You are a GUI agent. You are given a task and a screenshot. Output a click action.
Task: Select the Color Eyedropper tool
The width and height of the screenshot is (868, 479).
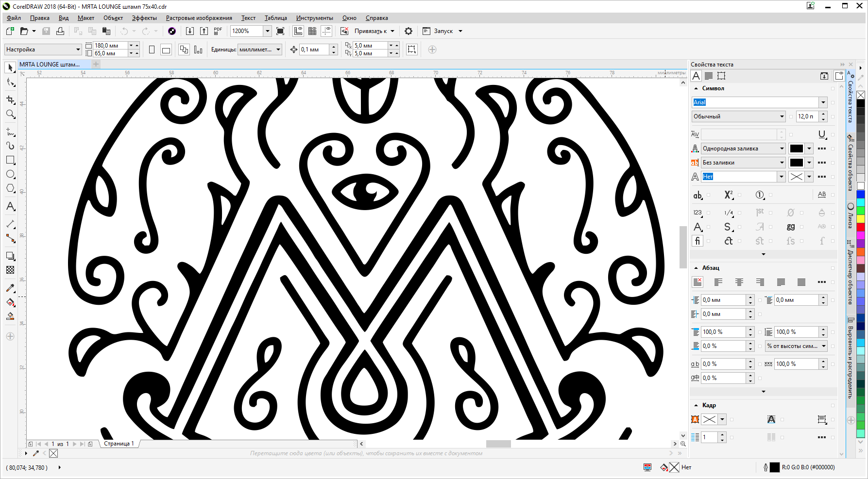(10, 288)
